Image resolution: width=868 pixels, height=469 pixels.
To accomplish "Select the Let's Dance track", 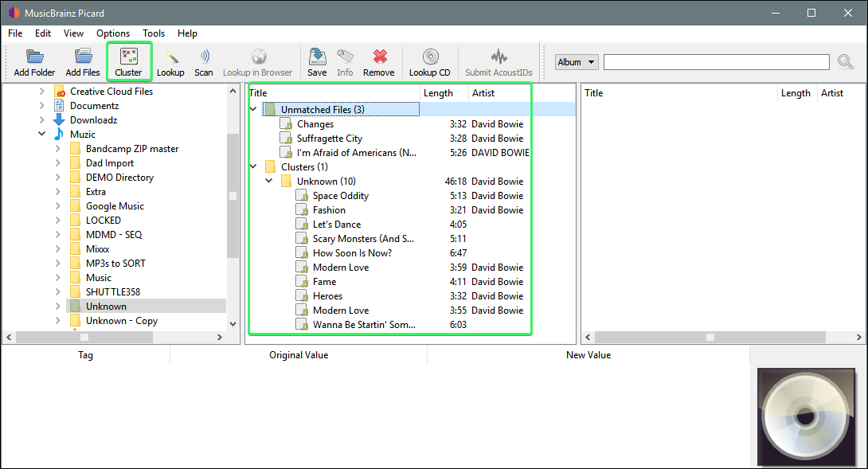I will click(337, 225).
